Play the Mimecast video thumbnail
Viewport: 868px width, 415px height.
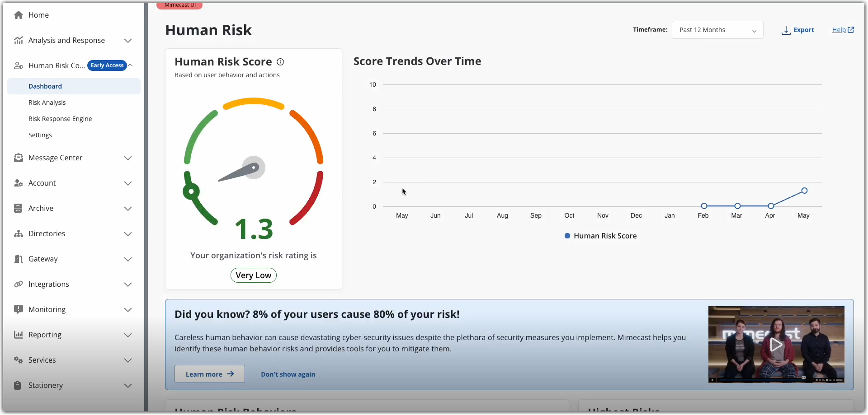tap(776, 345)
